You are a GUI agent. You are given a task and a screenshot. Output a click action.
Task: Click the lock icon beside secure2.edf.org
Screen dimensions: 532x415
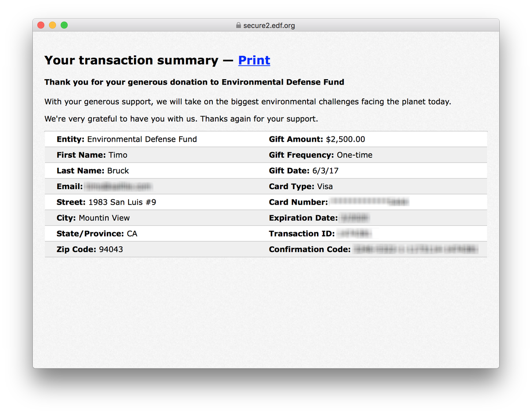pos(239,26)
